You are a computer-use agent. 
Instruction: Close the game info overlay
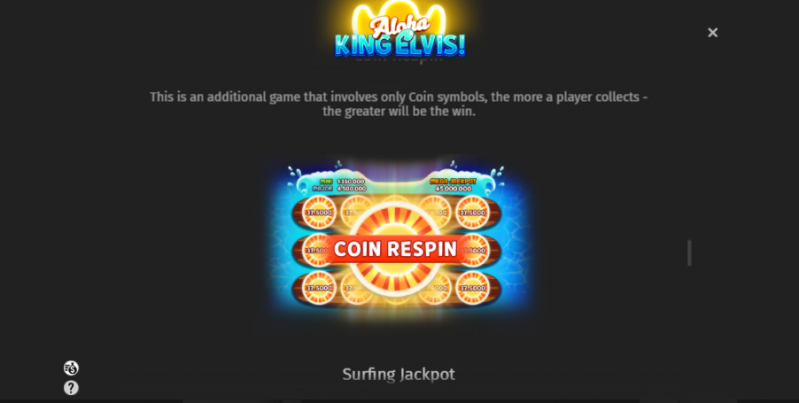(x=712, y=33)
